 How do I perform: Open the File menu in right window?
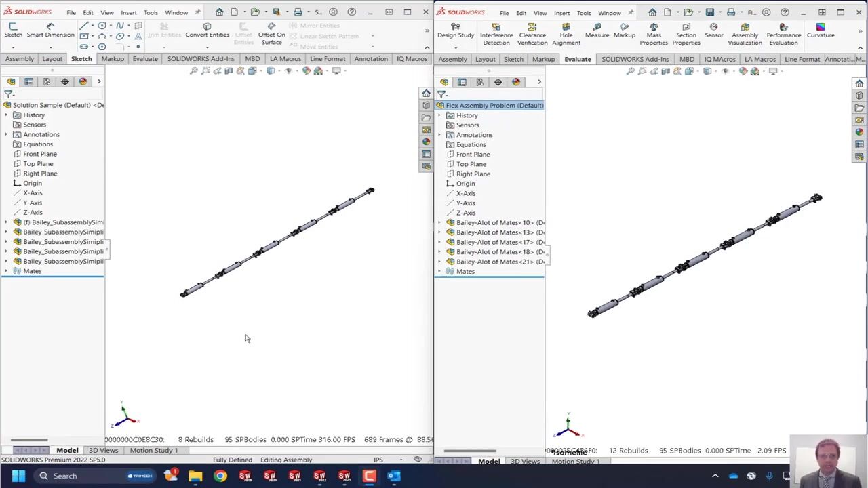click(504, 13)
